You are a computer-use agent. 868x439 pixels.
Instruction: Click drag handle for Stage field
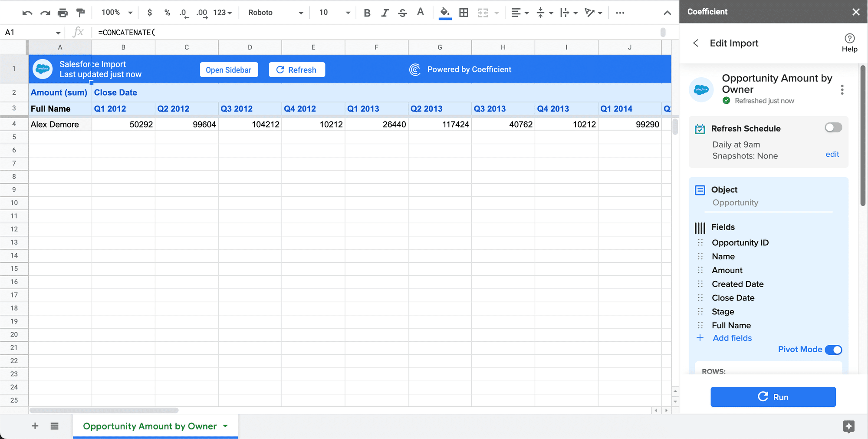point(700,312)
